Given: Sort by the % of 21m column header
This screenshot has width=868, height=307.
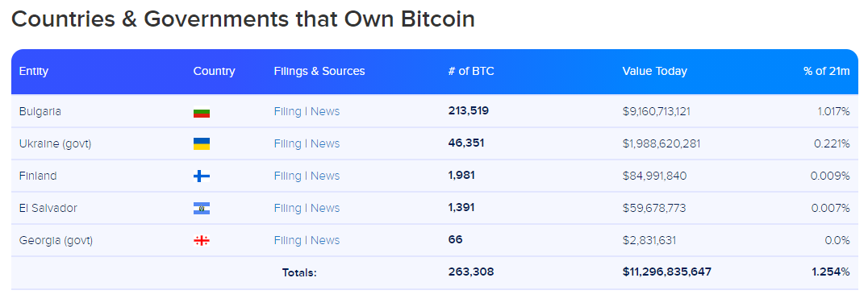Looking at the screenshot, I should [x=827, y=72].
